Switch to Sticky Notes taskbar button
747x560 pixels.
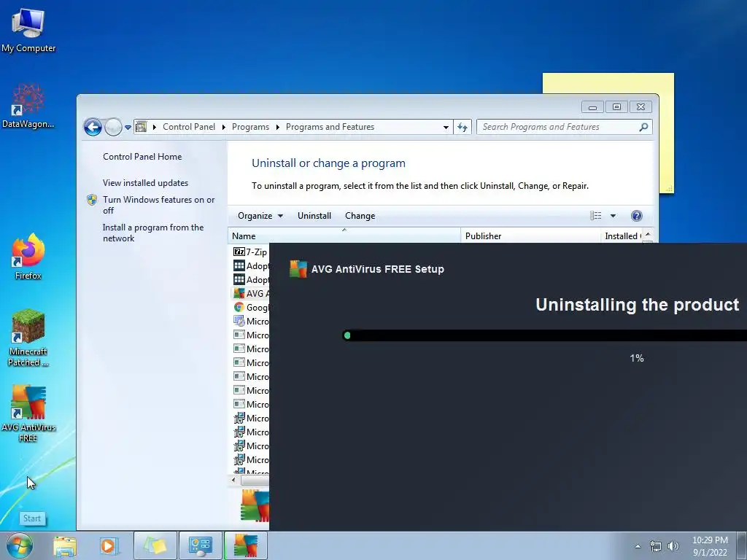click(x=155, y=545)
